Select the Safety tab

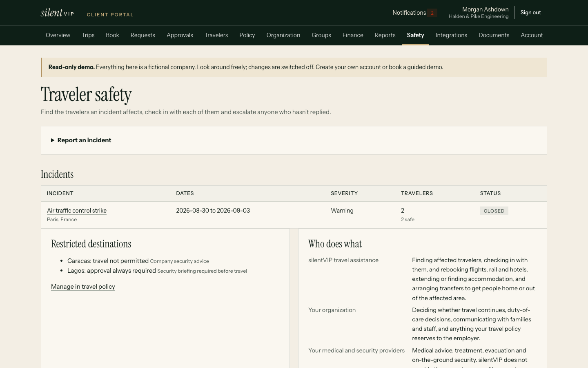pyautogui.click(x=415, y=35)
